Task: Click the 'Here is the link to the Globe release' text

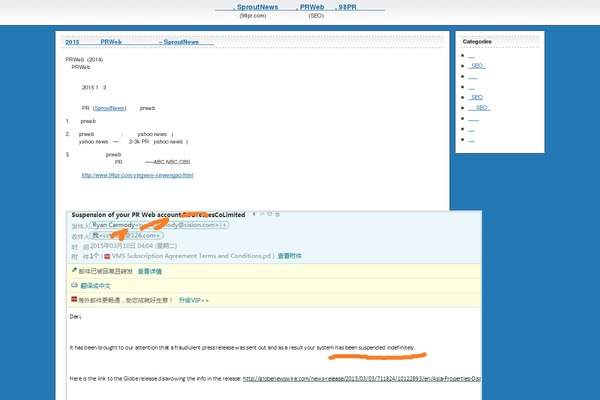Action: [155, 379]
